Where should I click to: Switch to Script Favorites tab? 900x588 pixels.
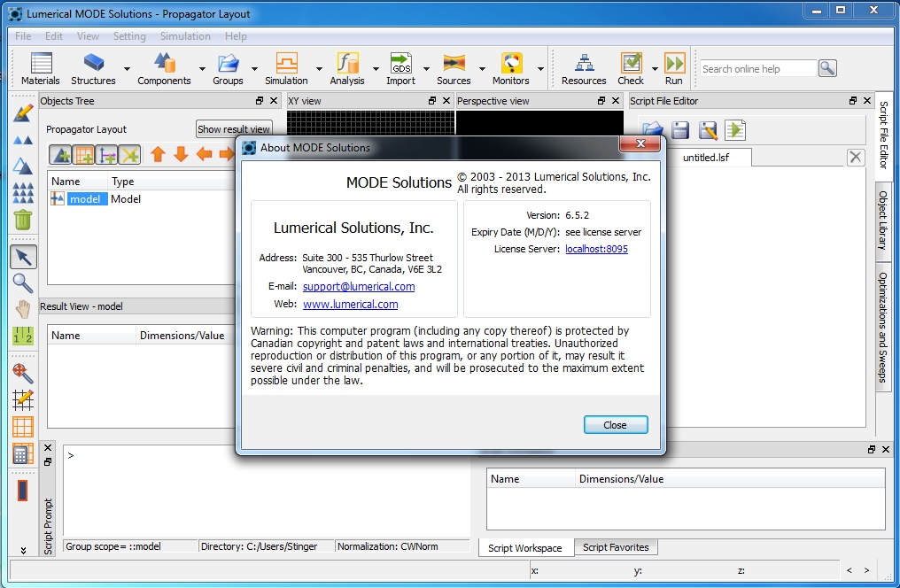tap(616, 547)
